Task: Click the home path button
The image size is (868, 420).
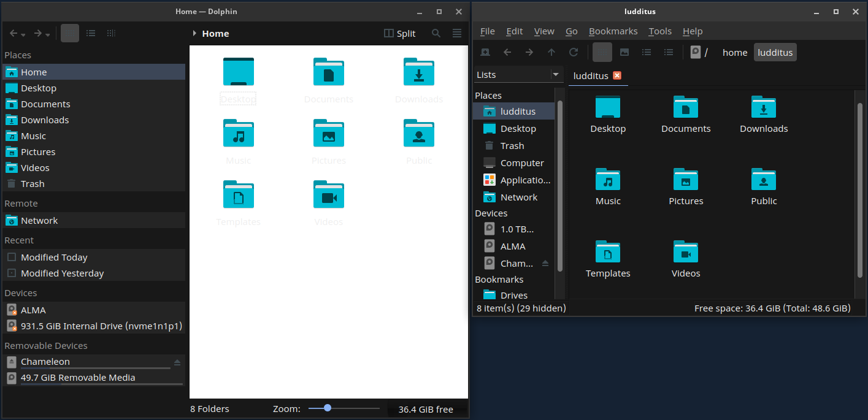Action: click(734, 52)
